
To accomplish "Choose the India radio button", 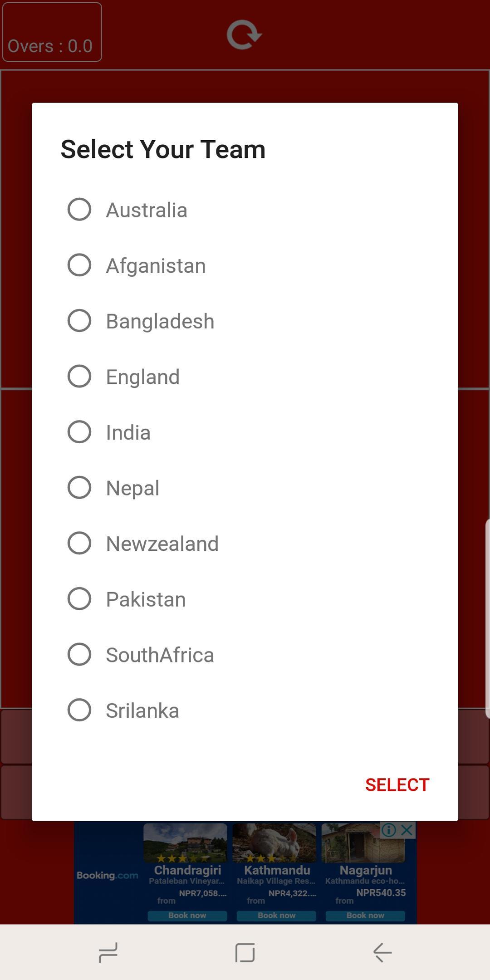I will click(x=79, y=432).
